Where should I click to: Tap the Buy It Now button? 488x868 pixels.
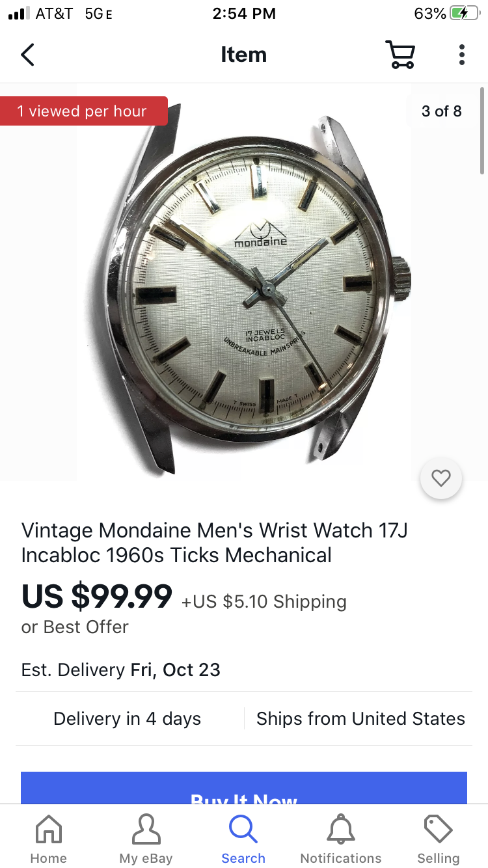(244, 788)
